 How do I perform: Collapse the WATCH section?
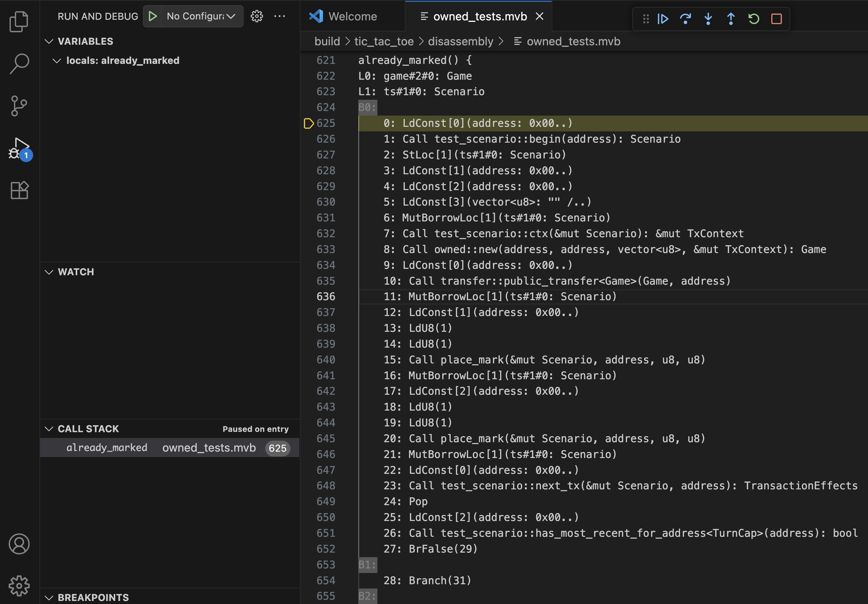click(49, 272)
